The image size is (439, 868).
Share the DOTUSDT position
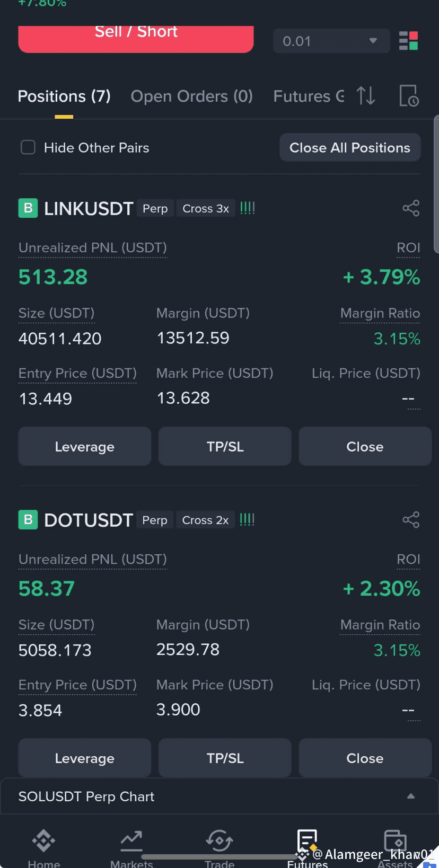(x=411, y=520)
